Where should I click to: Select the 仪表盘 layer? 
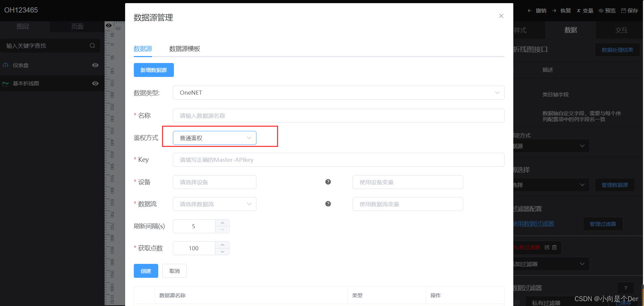click(52, 65)
